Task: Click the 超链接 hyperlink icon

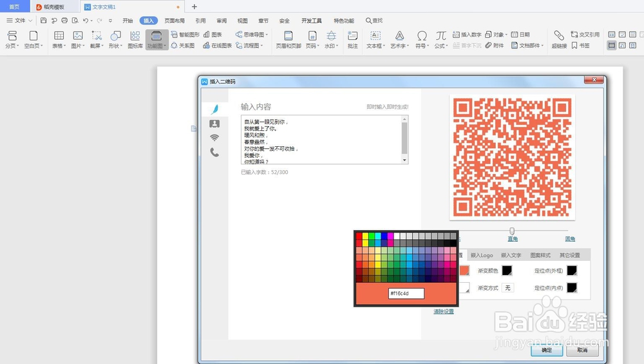Action: pos(559,39)
